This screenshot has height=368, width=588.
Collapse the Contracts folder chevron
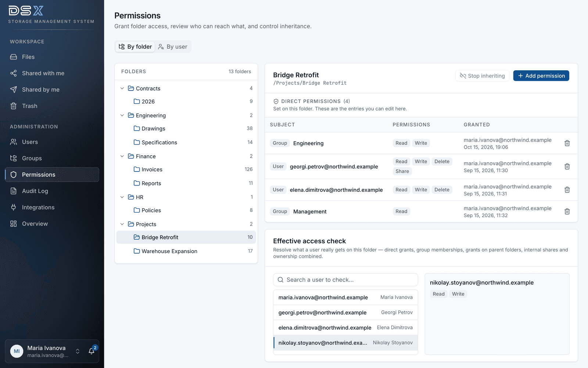(122, 88)
